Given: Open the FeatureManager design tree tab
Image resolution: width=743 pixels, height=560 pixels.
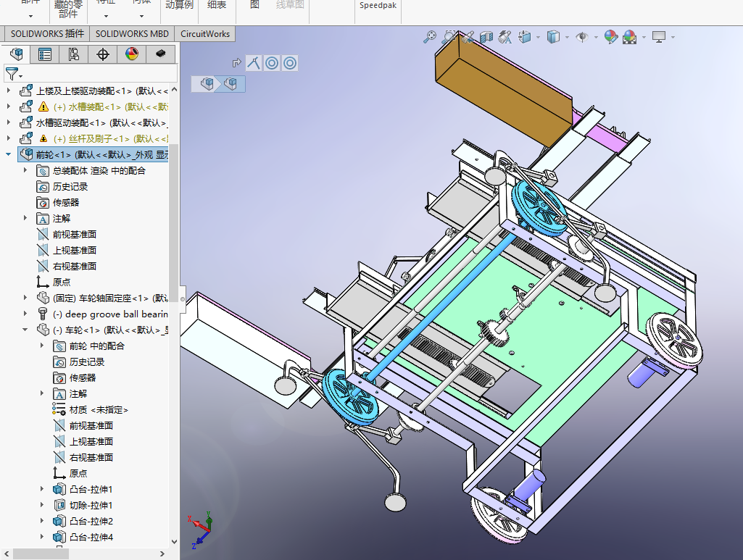Looking at the screenshot, I should coord(16,54).
